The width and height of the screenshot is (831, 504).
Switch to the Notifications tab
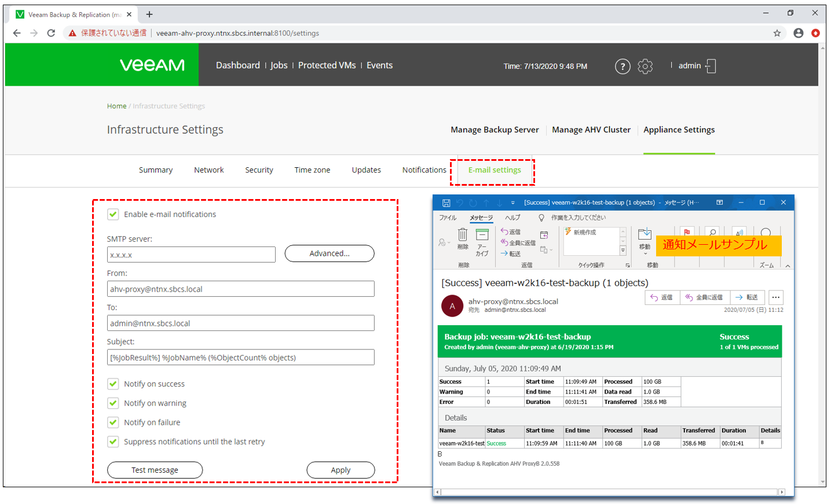pyautogui.click(x=424, y=170)
